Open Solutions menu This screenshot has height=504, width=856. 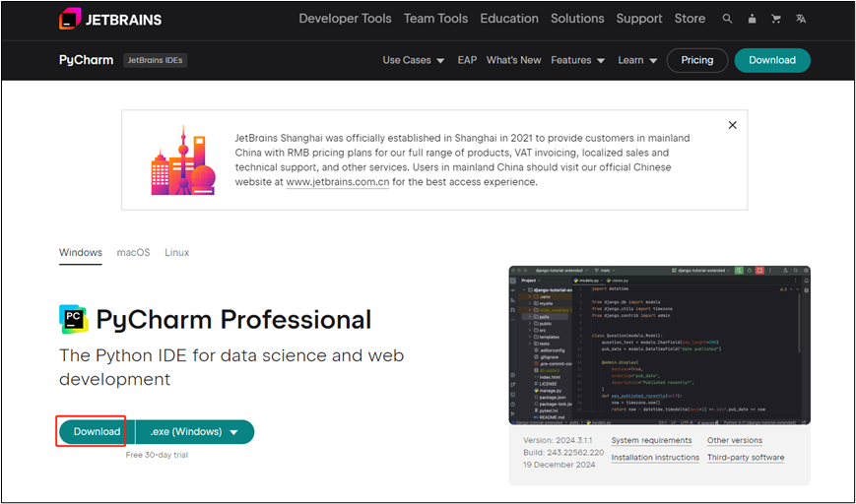click(577, 19)
